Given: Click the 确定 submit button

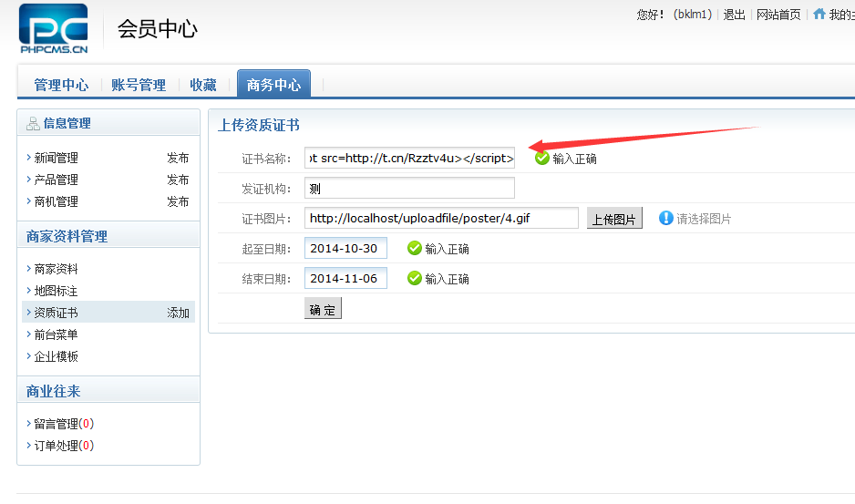Looking at the screenshot, I should (x=323, y=309).
